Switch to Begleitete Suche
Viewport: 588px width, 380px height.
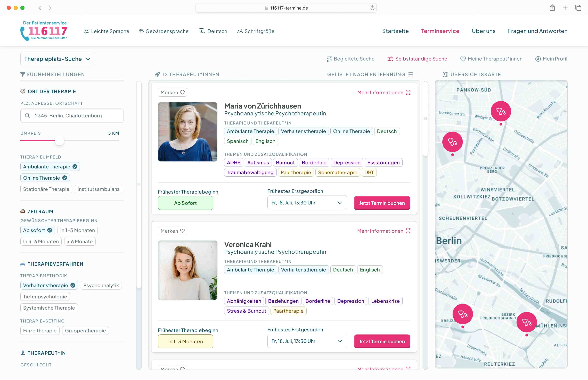350,59
